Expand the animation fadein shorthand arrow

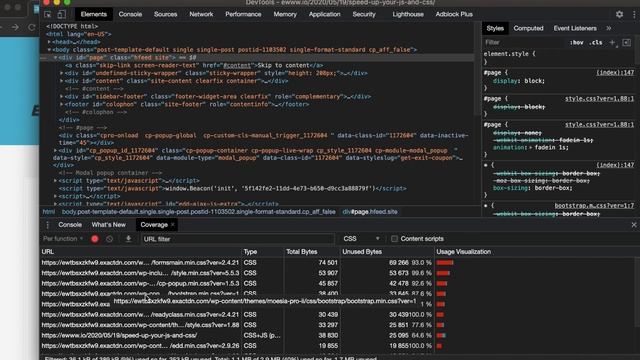tap(532, 148)
